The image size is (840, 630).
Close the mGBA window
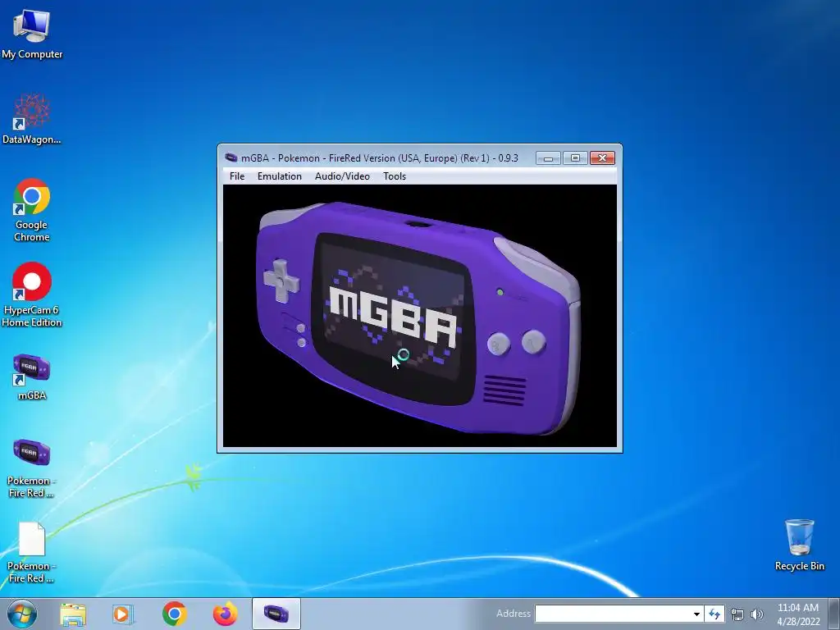602,158
